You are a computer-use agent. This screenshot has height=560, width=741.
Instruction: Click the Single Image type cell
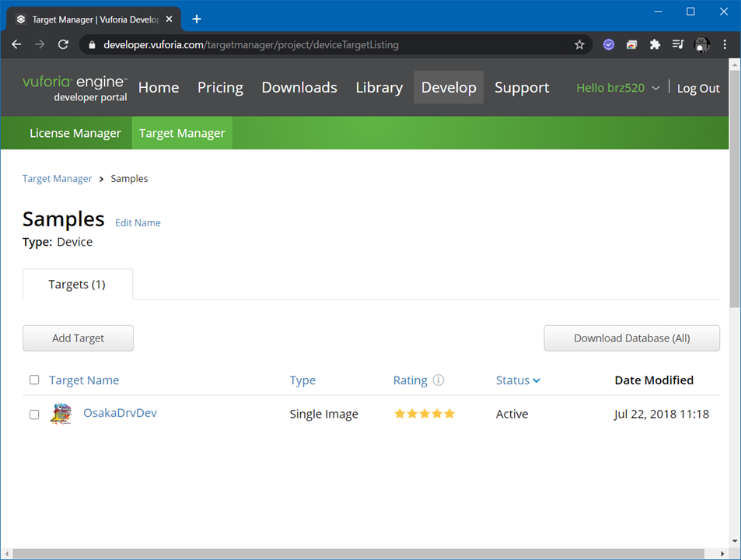click(x=323, y=415)
